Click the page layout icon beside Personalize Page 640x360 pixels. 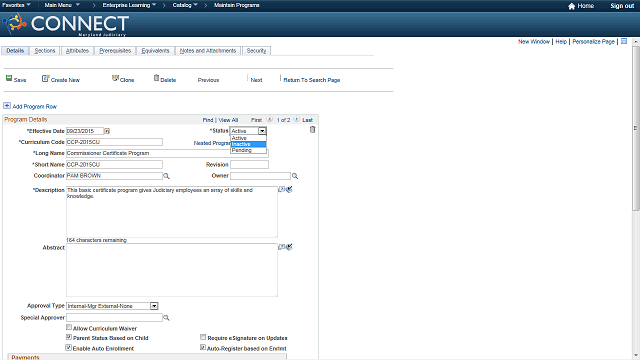click(624, 41)
